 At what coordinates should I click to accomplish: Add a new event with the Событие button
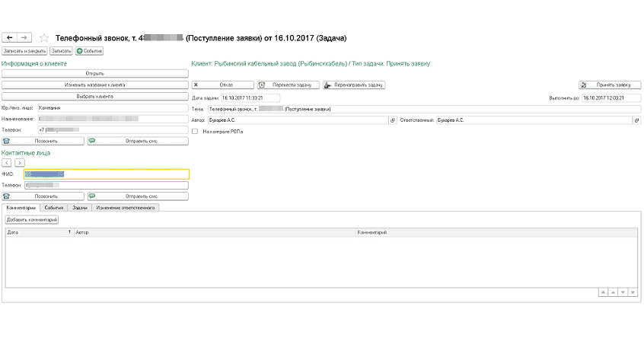coord(89,51)
